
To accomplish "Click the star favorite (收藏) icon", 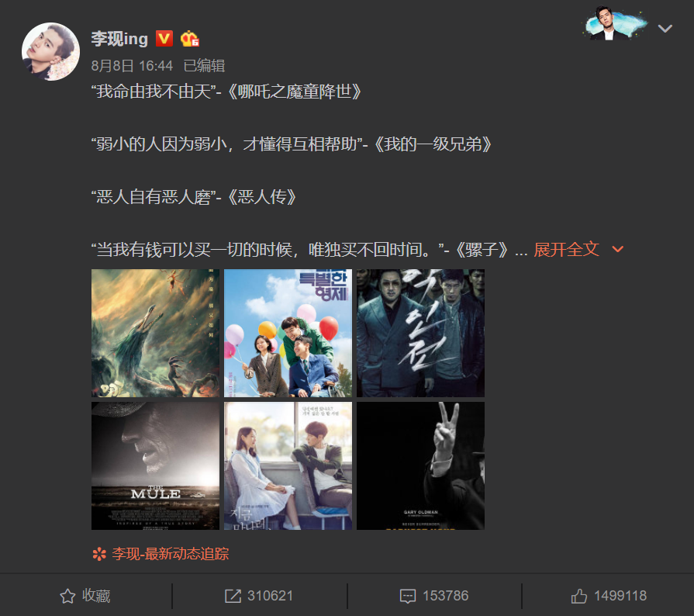I will coord(67,596).
